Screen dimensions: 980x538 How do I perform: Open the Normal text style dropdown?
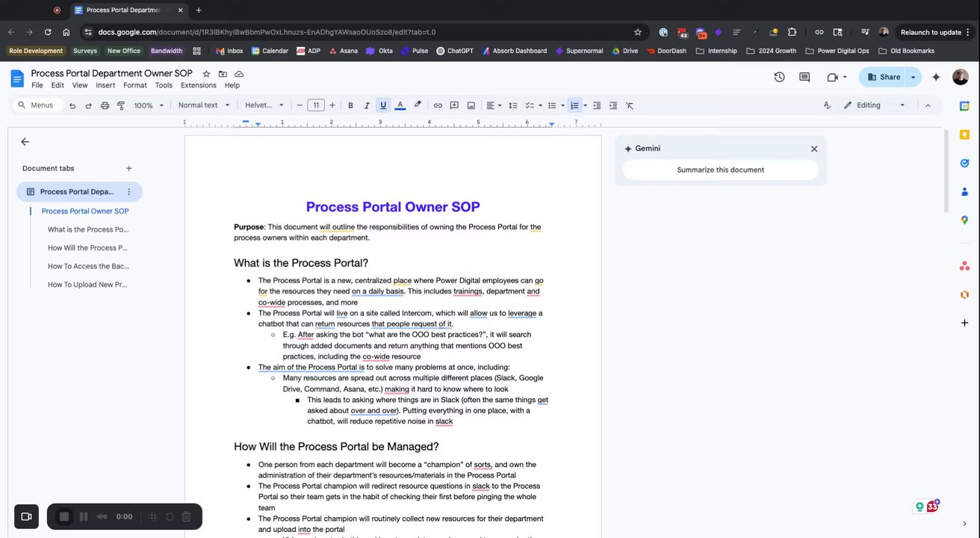pyautogui.click(x=203, y=105)
